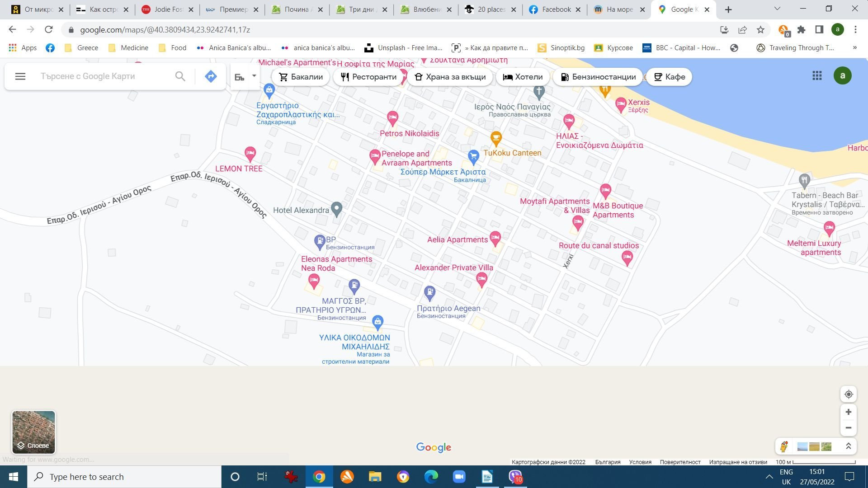This screenshot has height=488, width=868.
Task: Open the Google apps grid icon
Action: point(817,76)
